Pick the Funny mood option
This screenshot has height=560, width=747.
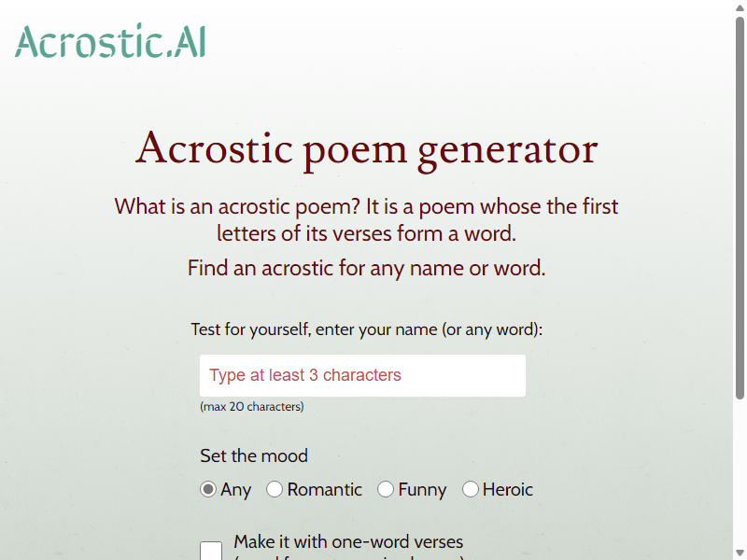(x=386, y=489)
